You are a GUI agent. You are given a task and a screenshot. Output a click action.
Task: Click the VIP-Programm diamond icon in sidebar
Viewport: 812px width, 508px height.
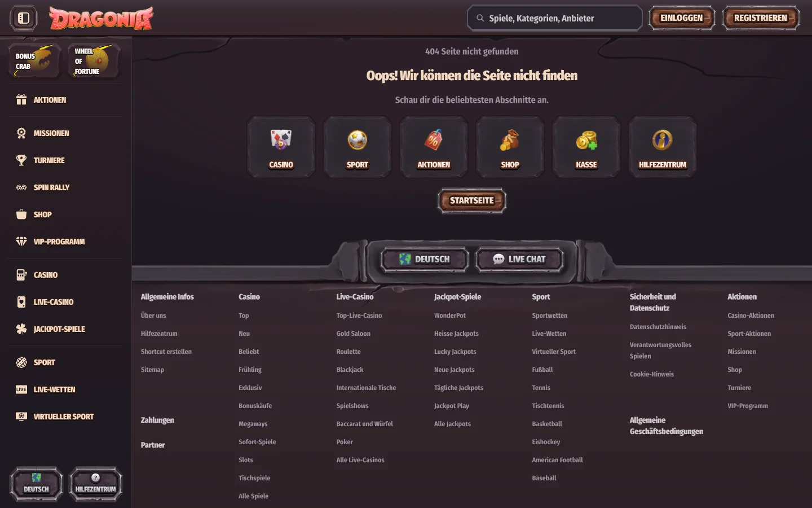click(21, 242)
